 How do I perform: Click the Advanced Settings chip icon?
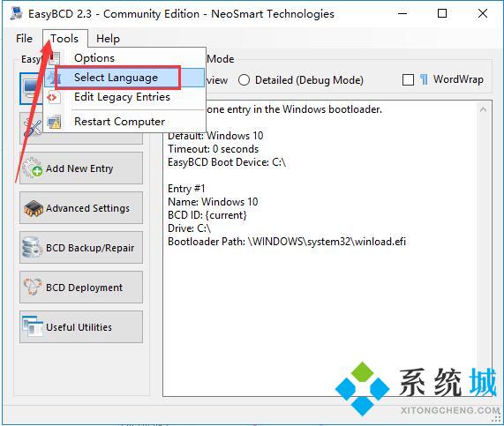(x=33, y=208)
